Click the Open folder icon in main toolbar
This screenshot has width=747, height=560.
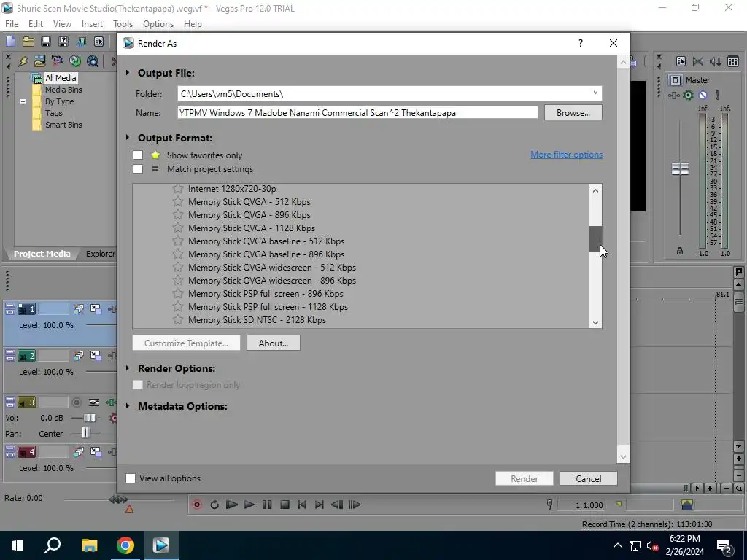point(28,42)
